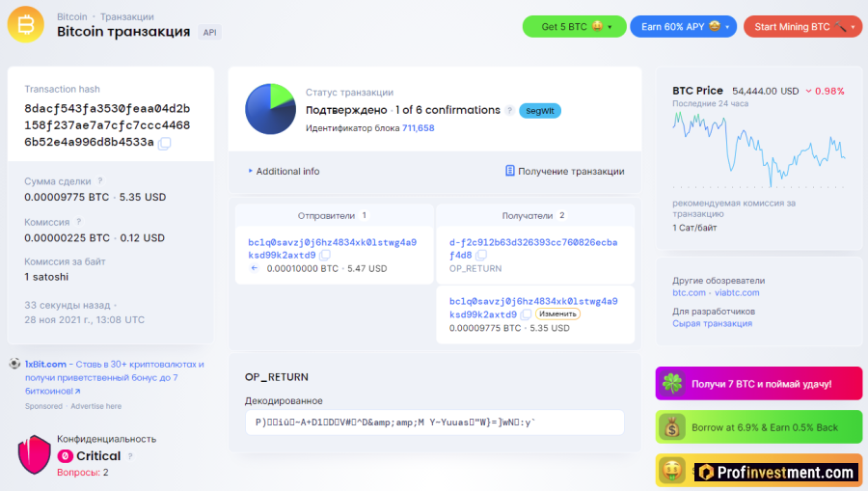Click the receipt document icon
The image size is (868, 491).
pyautogui.click(x=510, y=171)
